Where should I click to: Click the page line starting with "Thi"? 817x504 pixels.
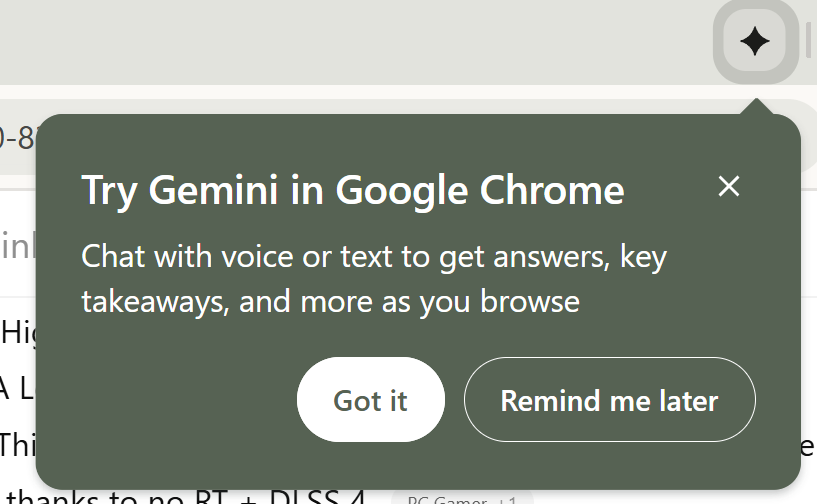pos(17,443)
